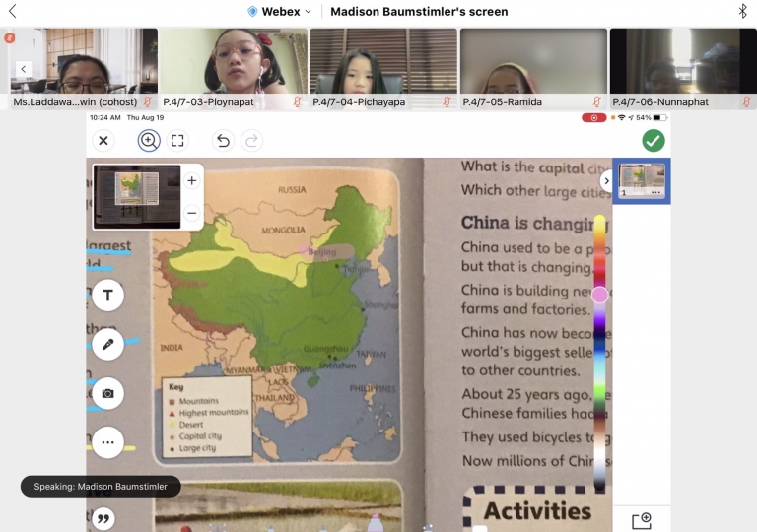Viewport: 757px width, 532px height.
Task: Click the navigator preview thumbnail
Action: tap(137, 196)
